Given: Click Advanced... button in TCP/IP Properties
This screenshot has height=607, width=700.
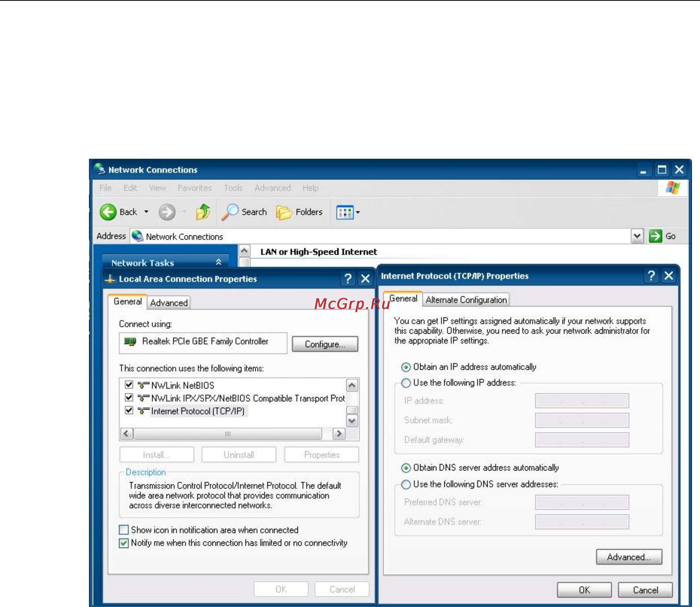Looking at the screenshot, I should click(629, 557).
